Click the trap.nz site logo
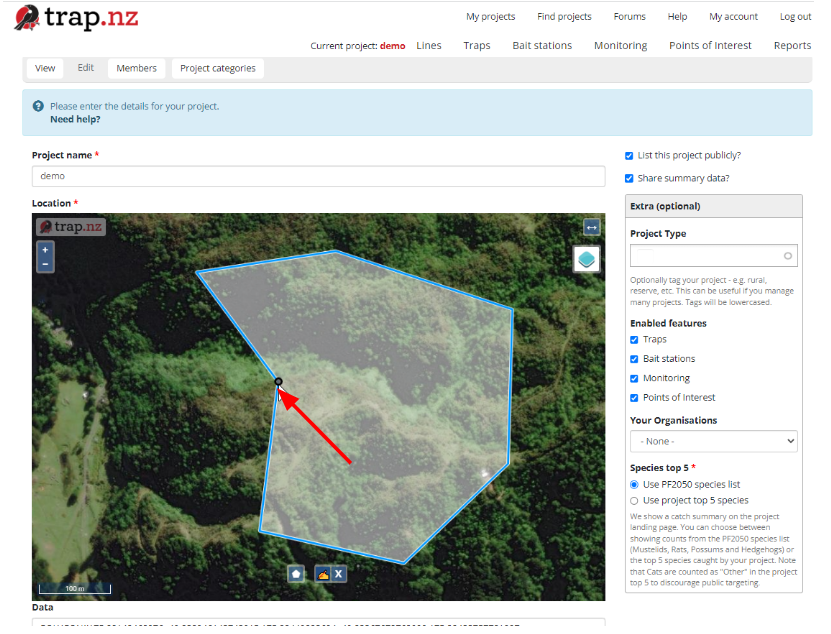Viewport: 831px width, 634px height. tap(76, 17)
